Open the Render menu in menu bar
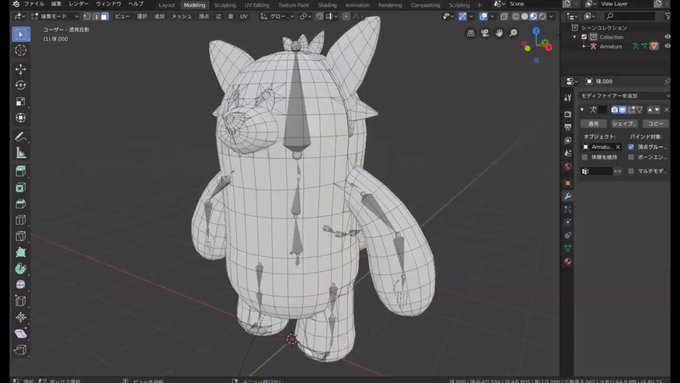680x383 pixels. click(78, 4)
